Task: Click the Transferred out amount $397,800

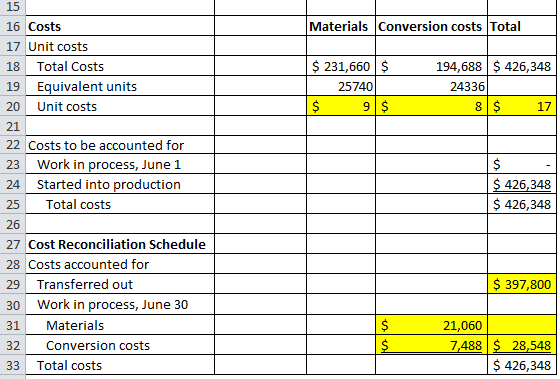Action: point(522,284)
